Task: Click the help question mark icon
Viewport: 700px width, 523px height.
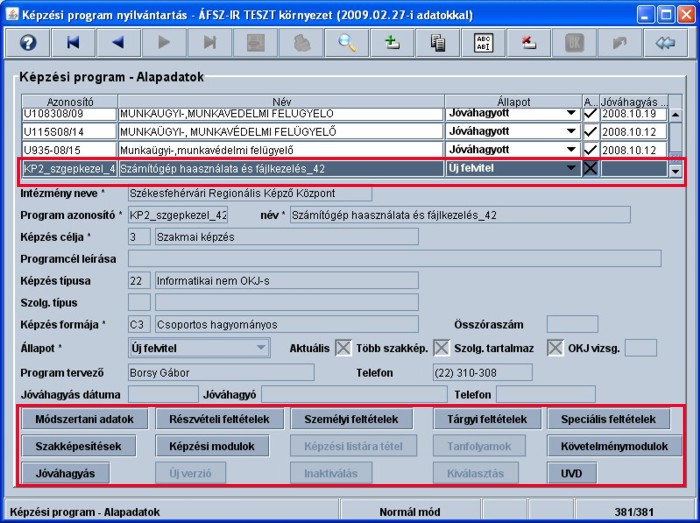Action: point(28,43)
